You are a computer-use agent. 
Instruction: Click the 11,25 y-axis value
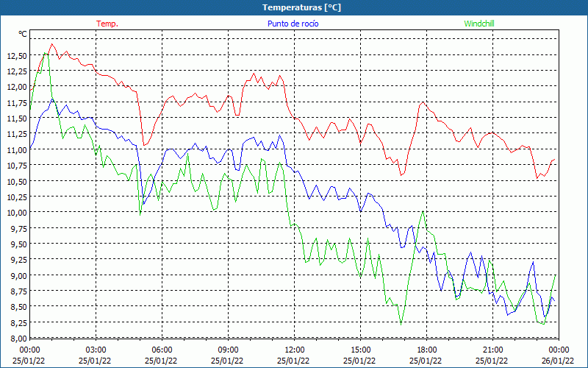pos(17,134)
